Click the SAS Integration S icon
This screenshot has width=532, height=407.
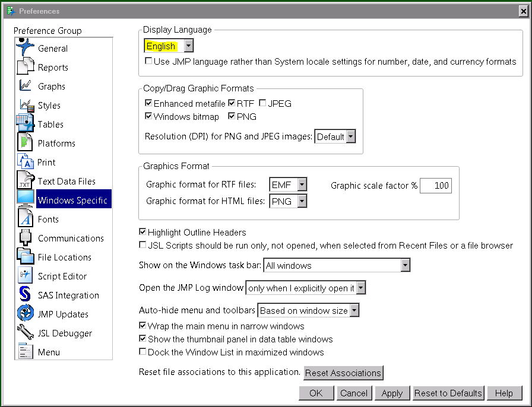25,294
